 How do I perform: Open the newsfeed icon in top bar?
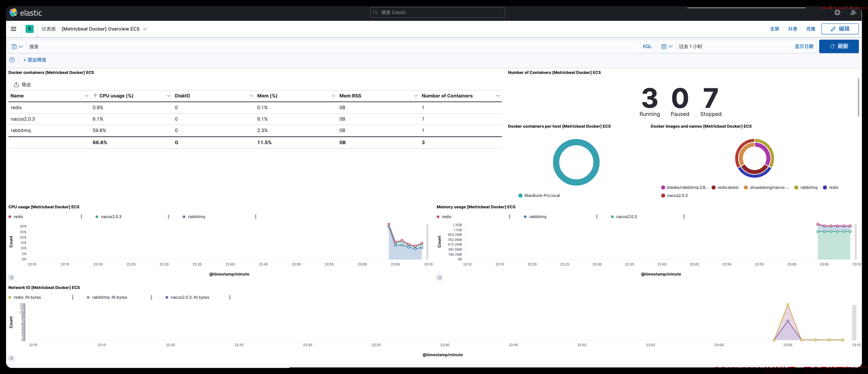[x=853, y=12]
